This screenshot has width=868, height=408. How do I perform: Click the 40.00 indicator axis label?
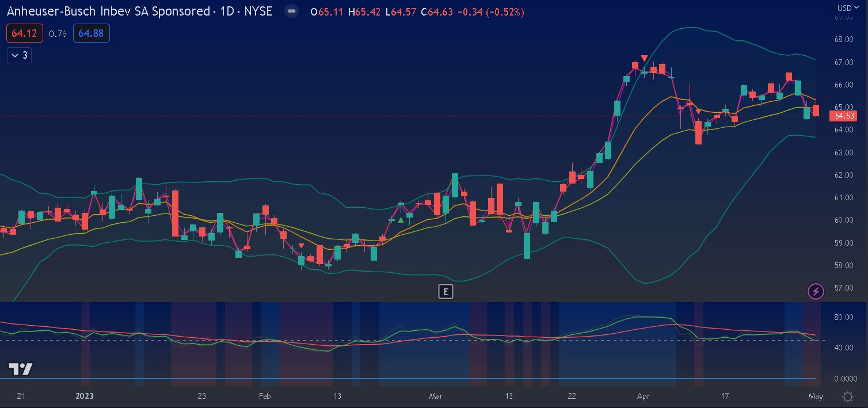(844, 348)
